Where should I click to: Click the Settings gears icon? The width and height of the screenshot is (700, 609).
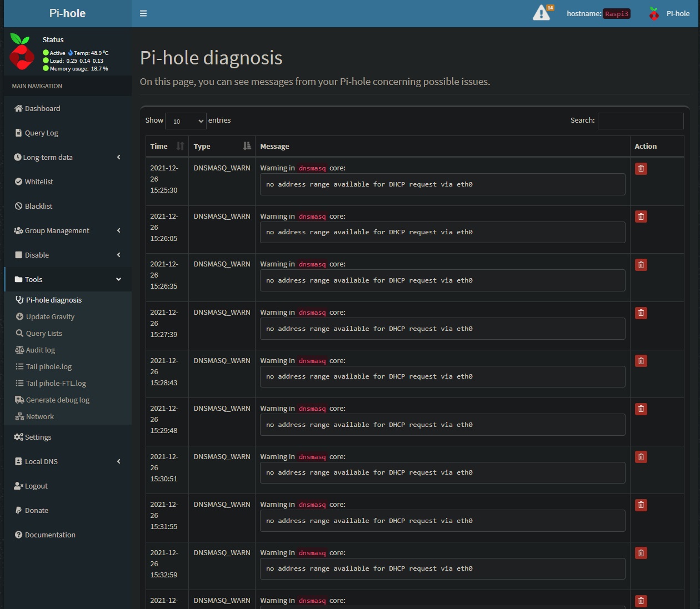(x=18, y=437)
